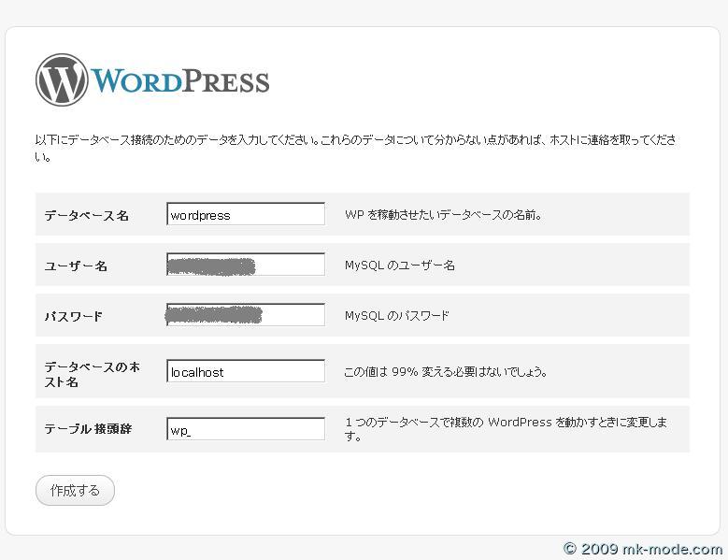Click the 'MySQL のユーザー名' description text

(399, 266)
